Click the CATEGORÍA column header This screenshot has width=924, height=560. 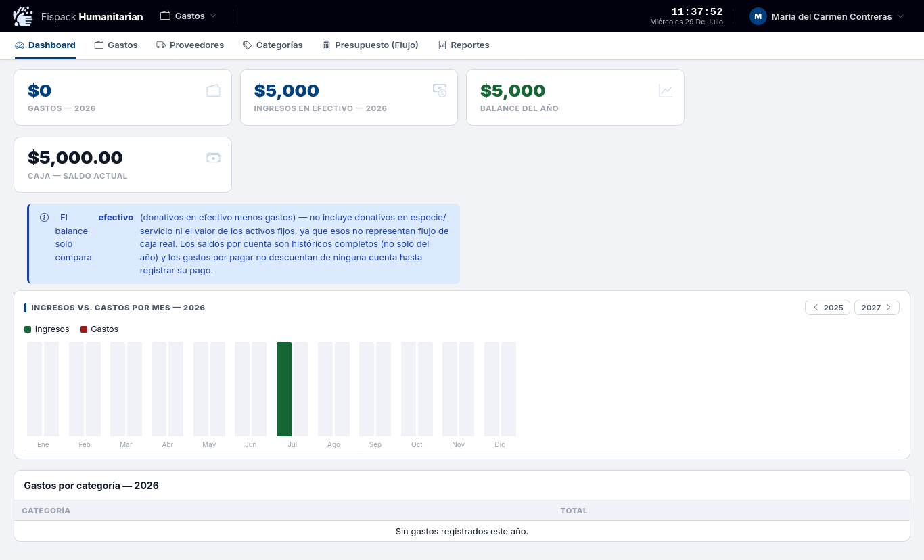pos(46,511)
